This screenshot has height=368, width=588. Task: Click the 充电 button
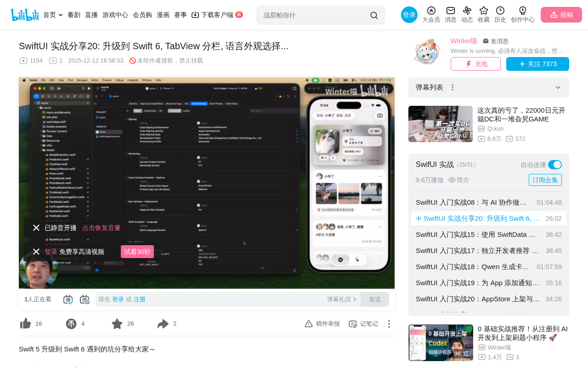[x=475, y=64]
